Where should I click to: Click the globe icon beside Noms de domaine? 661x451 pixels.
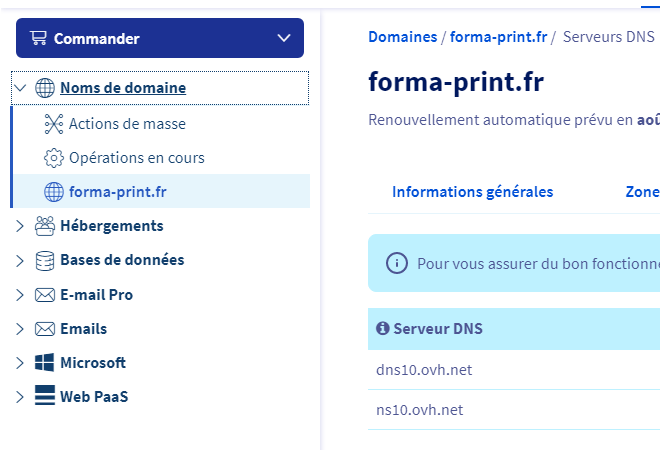tap(45, 88)
